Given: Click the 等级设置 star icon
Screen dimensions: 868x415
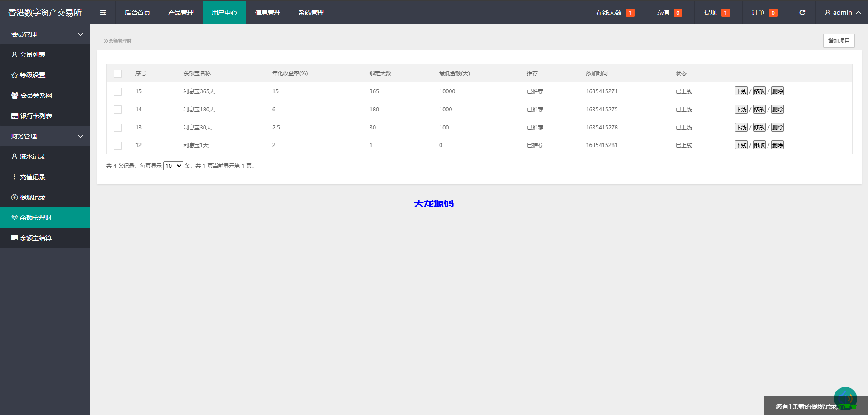Looking at the screenshot, I should [14, 75].
